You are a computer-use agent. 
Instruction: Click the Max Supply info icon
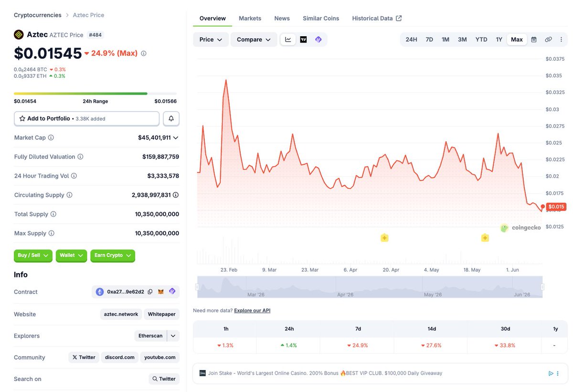point(52,233)
